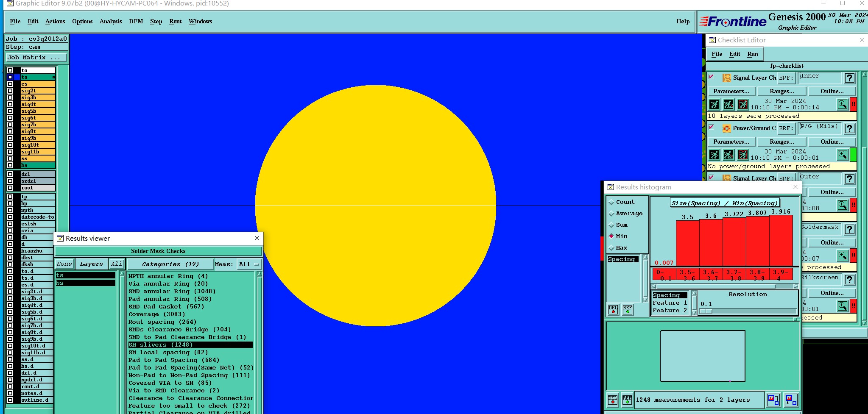
Task: Open help for Silkscreen check
Action: 849,280
